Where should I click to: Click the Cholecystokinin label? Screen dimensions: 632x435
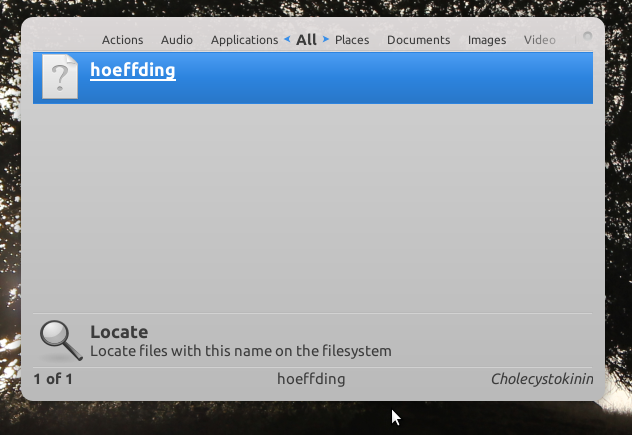[x=542, y=379]
